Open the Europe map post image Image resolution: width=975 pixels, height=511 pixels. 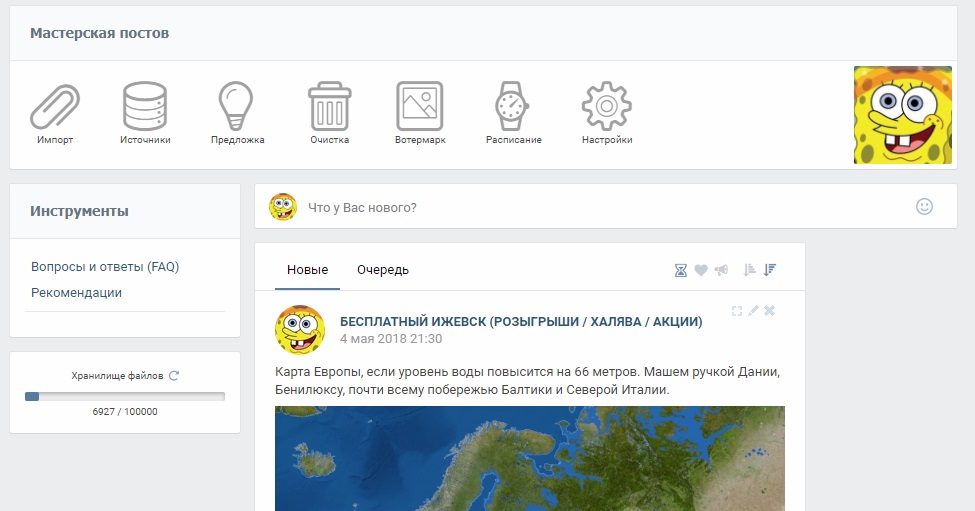click(530, 458)
